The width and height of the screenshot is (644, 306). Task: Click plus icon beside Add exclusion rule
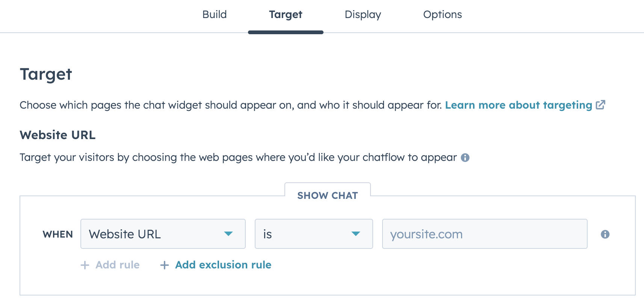click(164, 265)
